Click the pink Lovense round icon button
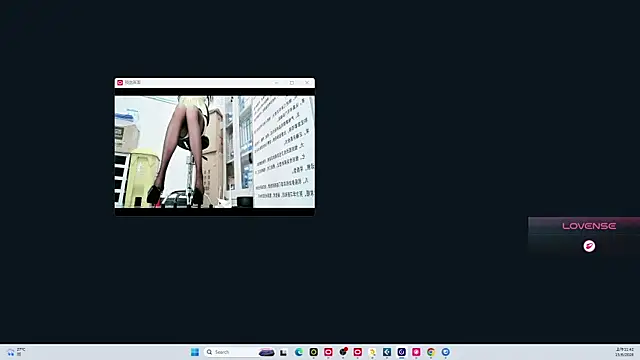Image resolution: width=640 pixels, height=360 pixels. tap(589, 246)
